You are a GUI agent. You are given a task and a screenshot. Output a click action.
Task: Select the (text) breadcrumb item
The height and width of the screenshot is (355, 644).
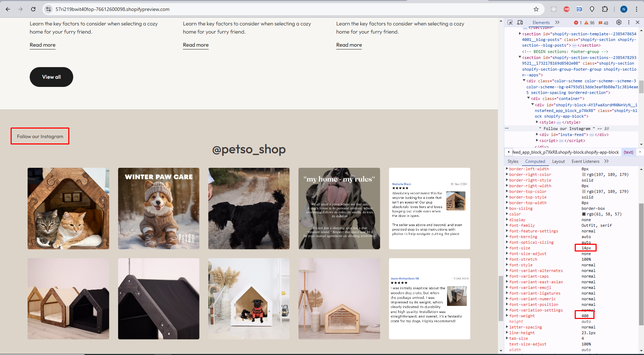(x=628, y=152)
